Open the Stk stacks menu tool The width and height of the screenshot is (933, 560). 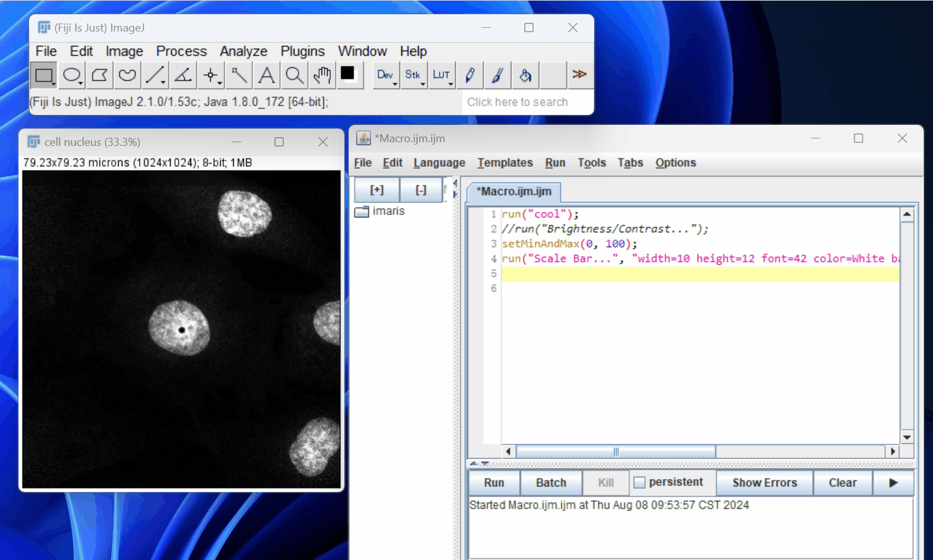click(414, 75)
